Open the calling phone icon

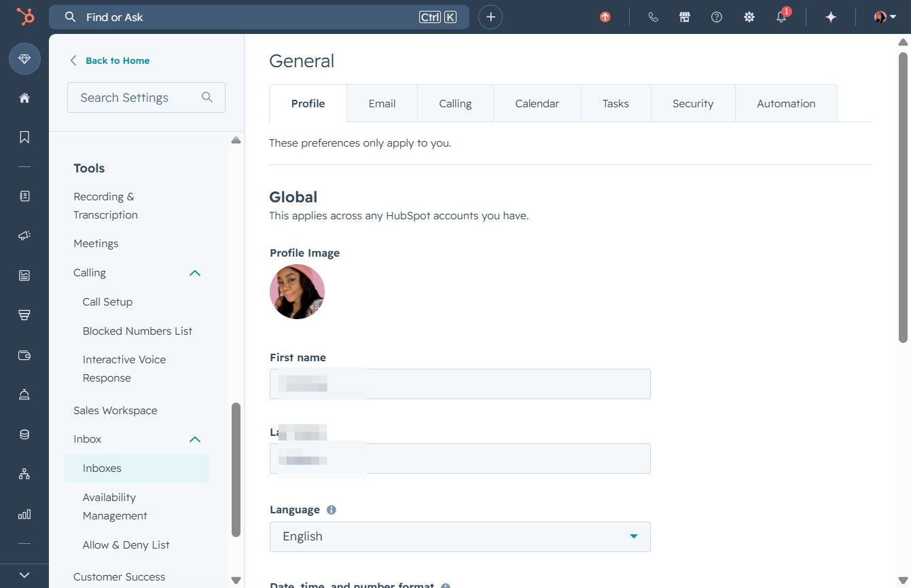(x=653, y=17)
